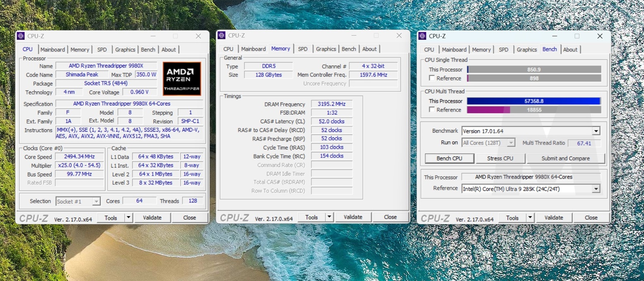The width and height of the screenshot is (644, 281).
Task: Click the AMD Ryzen Threadripper logo
Action: [x=182, y=79]
